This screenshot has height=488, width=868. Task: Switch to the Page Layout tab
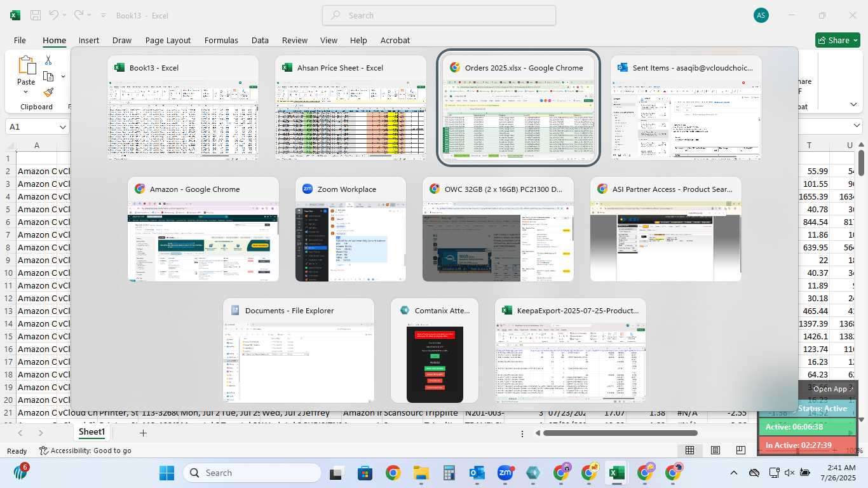(x=168, y=40)
